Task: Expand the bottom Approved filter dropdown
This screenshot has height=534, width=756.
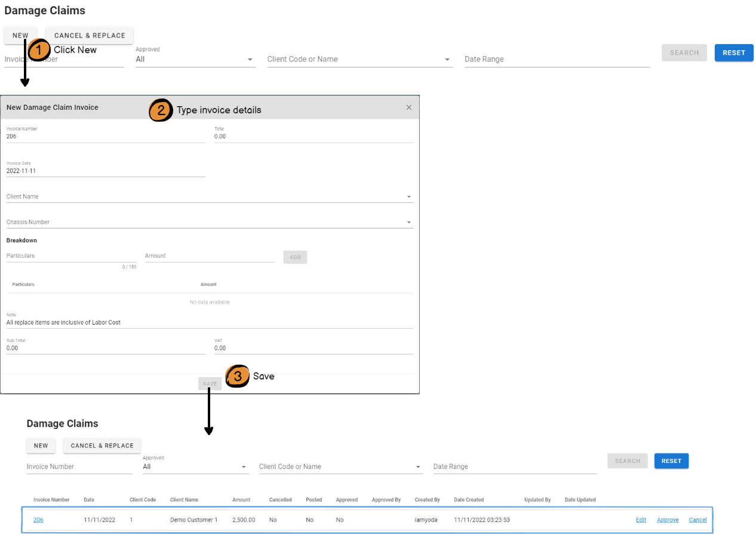Action: (244, 467)
